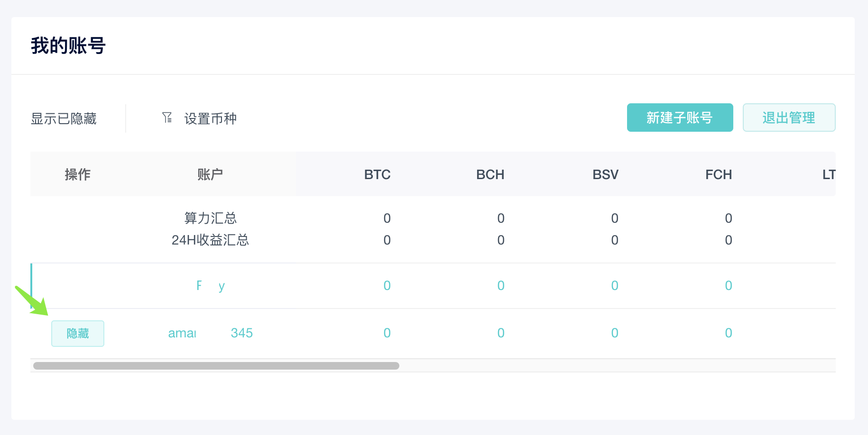Click the horizontal scrollbar thumb

[216, 366]
